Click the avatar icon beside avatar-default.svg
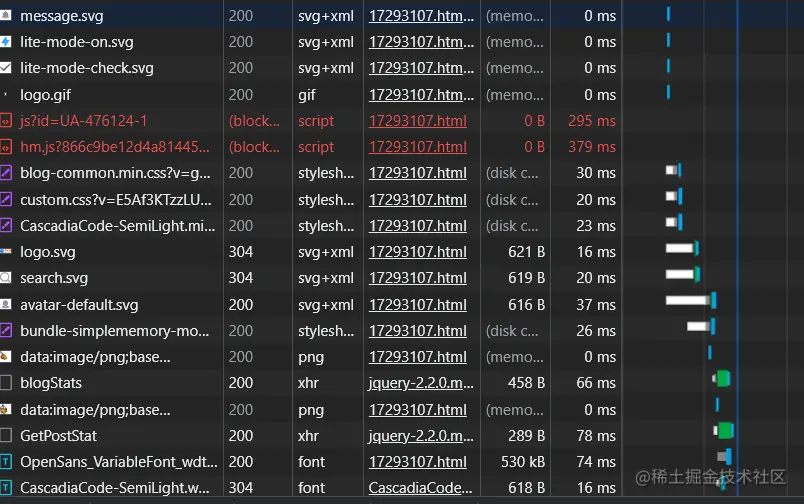Screen dimensions: 804x504 [6, 305]
